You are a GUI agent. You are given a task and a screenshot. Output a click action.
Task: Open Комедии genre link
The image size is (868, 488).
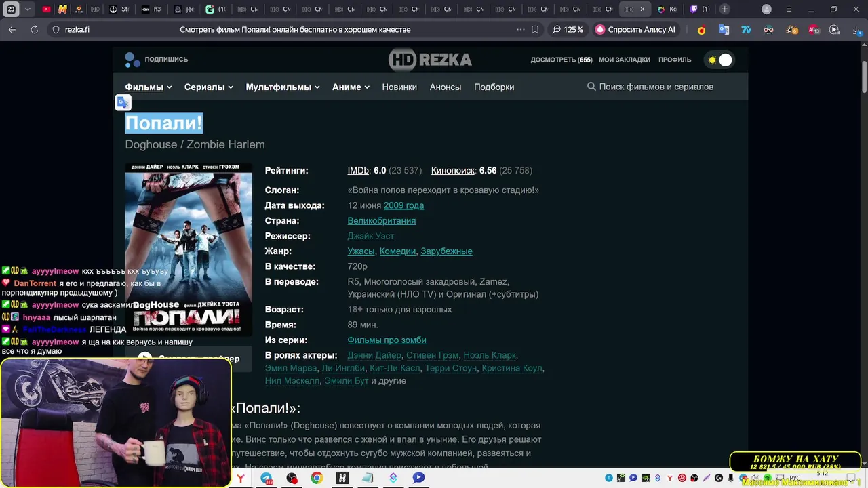[x=397, y=251]
